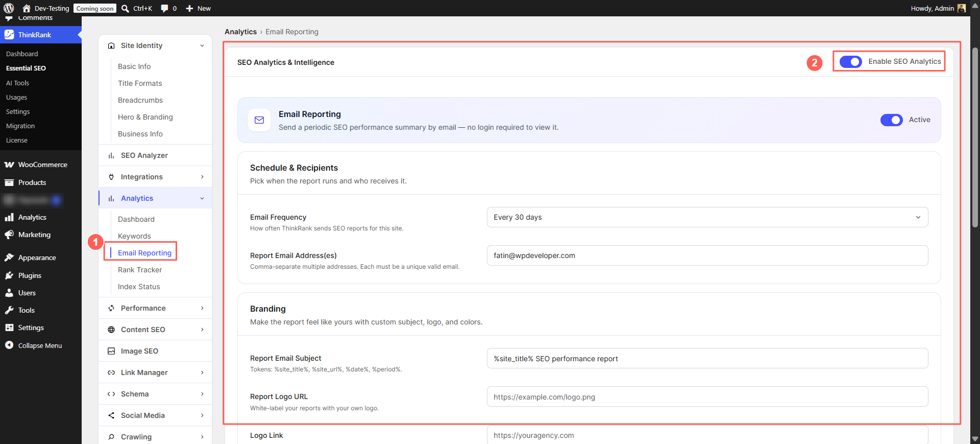Collapse the Analytics section chevron
The image size is (980, 444).
[202, 198]
